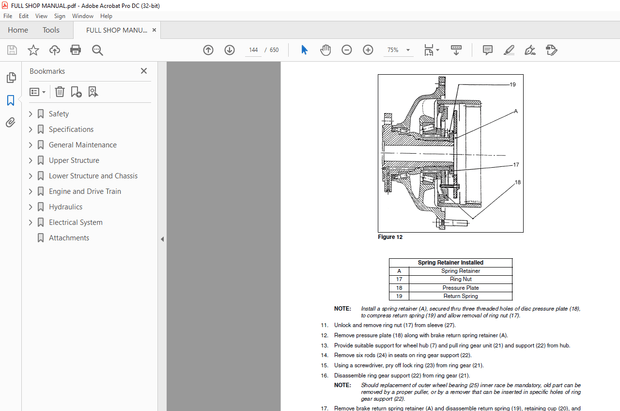
Task: Select the FULL SHOP MANU... document tab
Action: pyautogui.click(x=116, y=30)
